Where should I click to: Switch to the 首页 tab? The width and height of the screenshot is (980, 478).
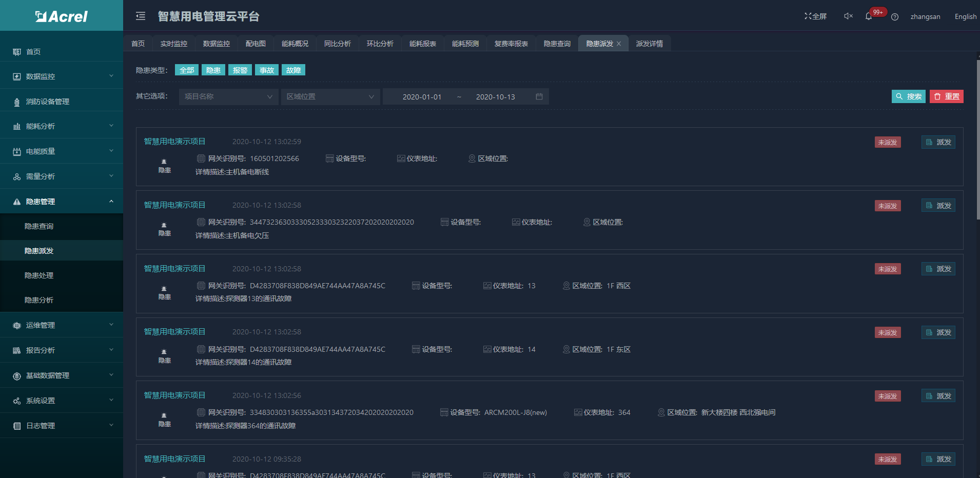138,44
